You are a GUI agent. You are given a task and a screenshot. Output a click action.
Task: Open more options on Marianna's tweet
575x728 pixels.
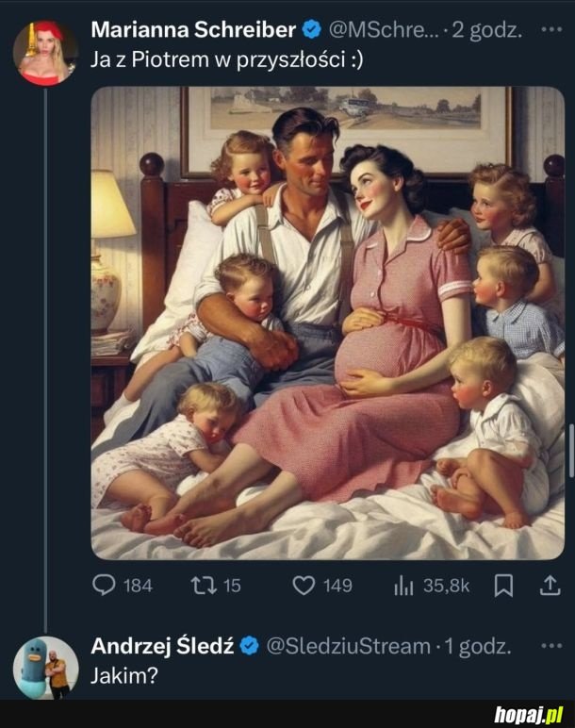[x=551, y=29]
